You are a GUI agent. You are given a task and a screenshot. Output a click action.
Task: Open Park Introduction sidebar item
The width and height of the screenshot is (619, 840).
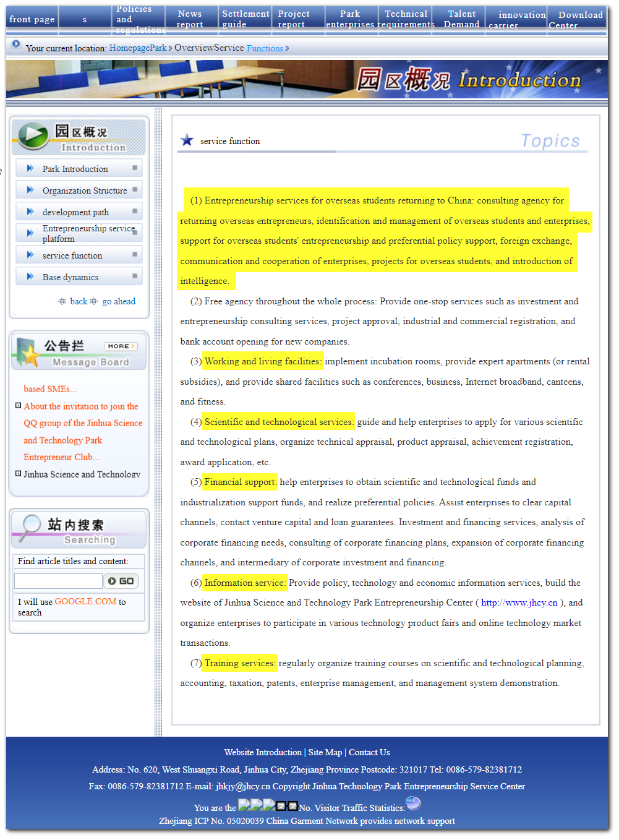coord(75,169)
